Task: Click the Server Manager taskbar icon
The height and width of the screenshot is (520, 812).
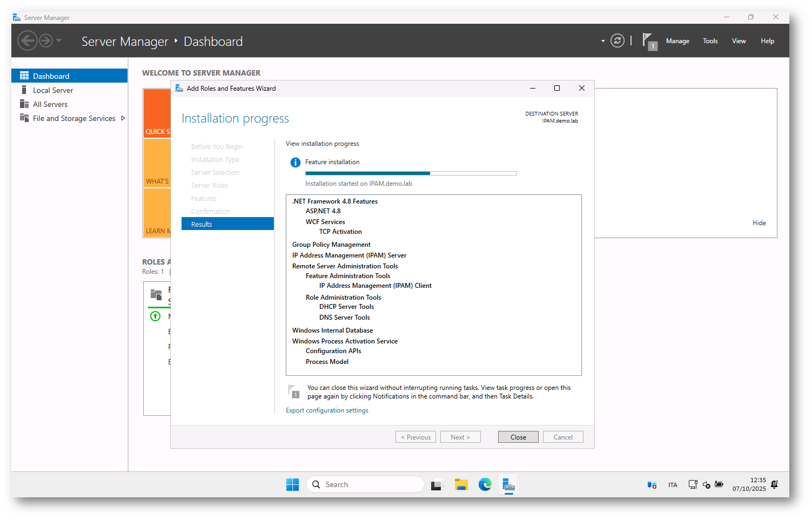Action: click(x=509, y=484)
